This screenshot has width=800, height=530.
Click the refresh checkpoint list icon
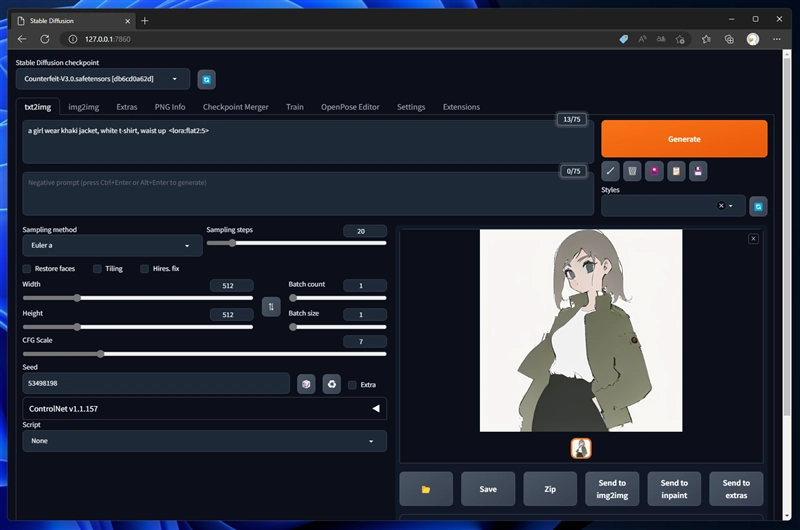pyautogui.click(x=206, y=79)
